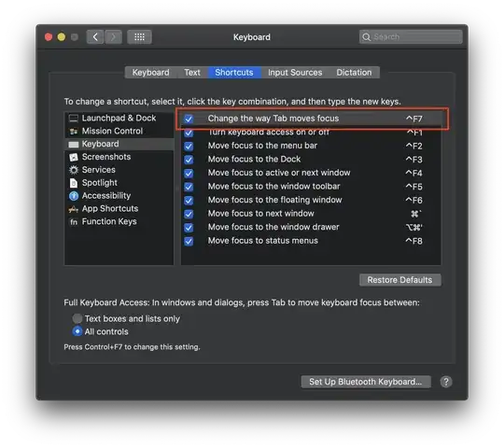Close the Keyboard preferences window
The image size is (504, 448).
(x=49, y=37)
